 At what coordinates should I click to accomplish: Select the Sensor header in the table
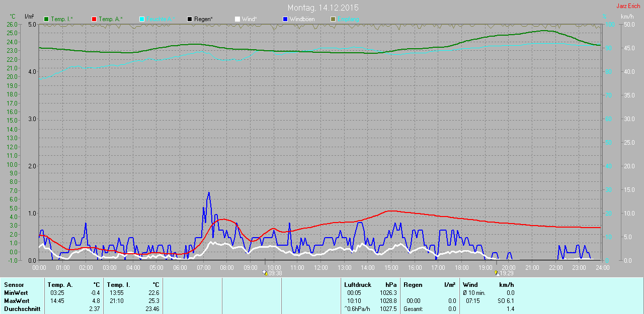pyautogui.click(x=14, y=285)
